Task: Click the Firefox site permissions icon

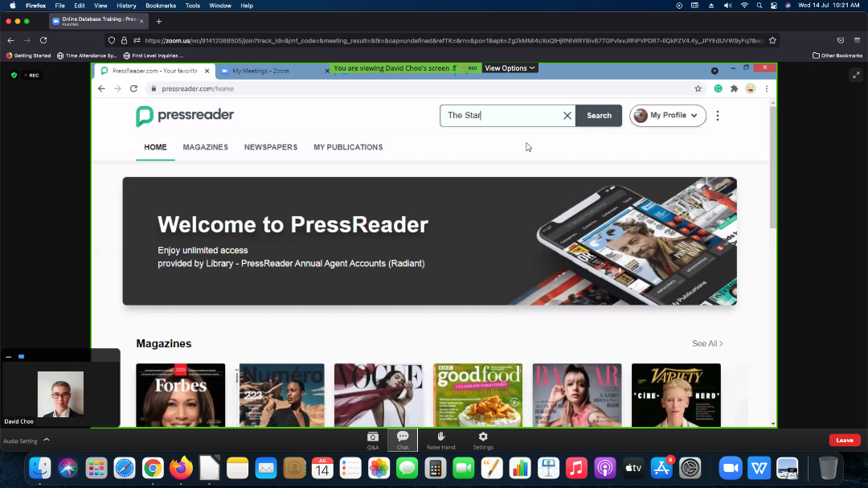Action: 137,40
